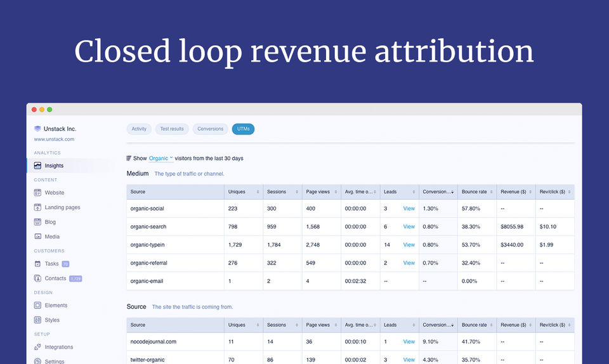Sort Source table by Page views arrows
The width and height of the screenshot is (609, 364).
pos(336,325)
